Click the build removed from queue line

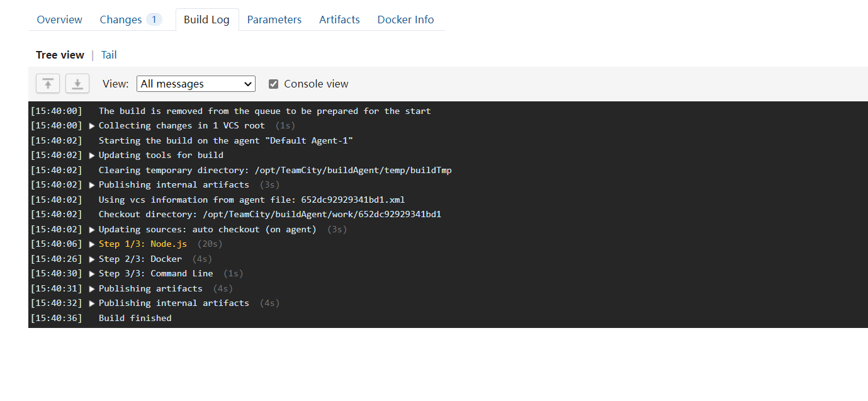point(265,111)
